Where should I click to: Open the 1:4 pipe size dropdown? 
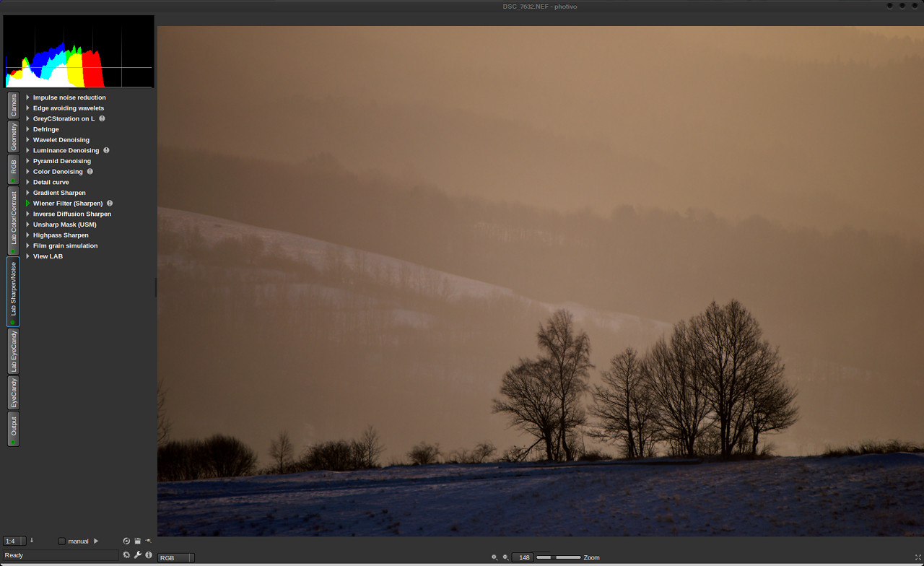[14, 541]
